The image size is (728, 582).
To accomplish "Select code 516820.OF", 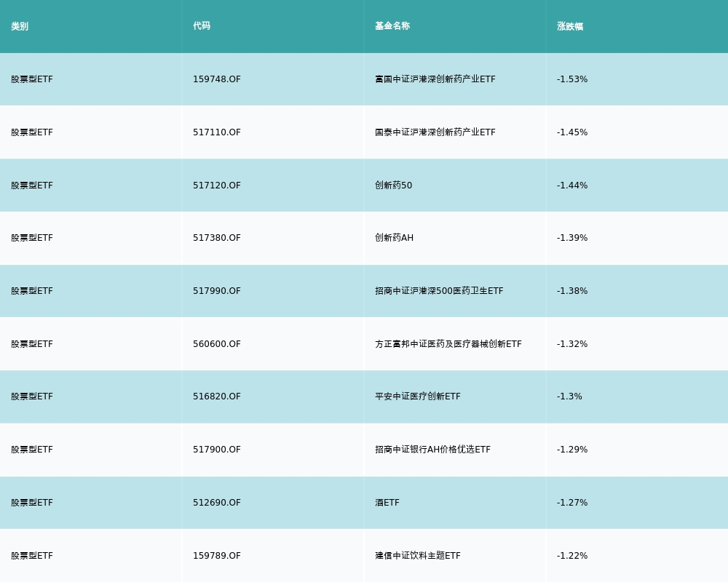I will [217, 396].
